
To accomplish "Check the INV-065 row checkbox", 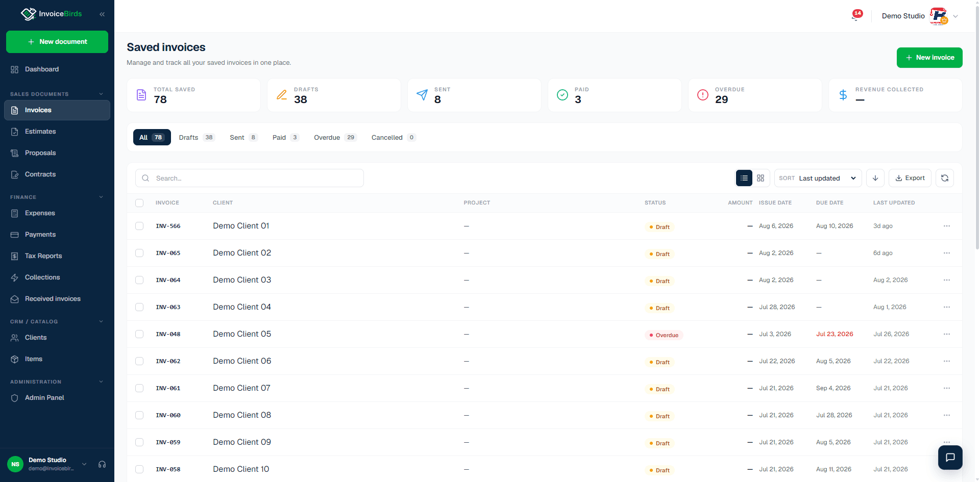I will pos(139,253).
